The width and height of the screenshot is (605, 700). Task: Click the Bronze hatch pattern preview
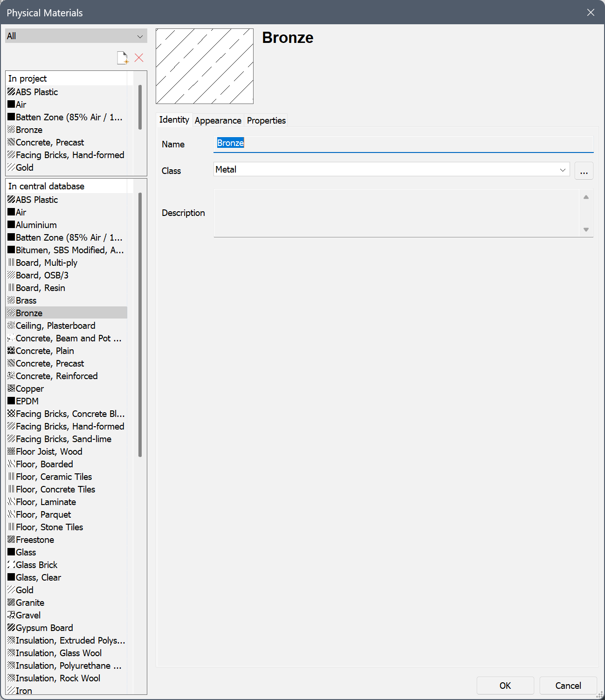click(x=205, y=66)
